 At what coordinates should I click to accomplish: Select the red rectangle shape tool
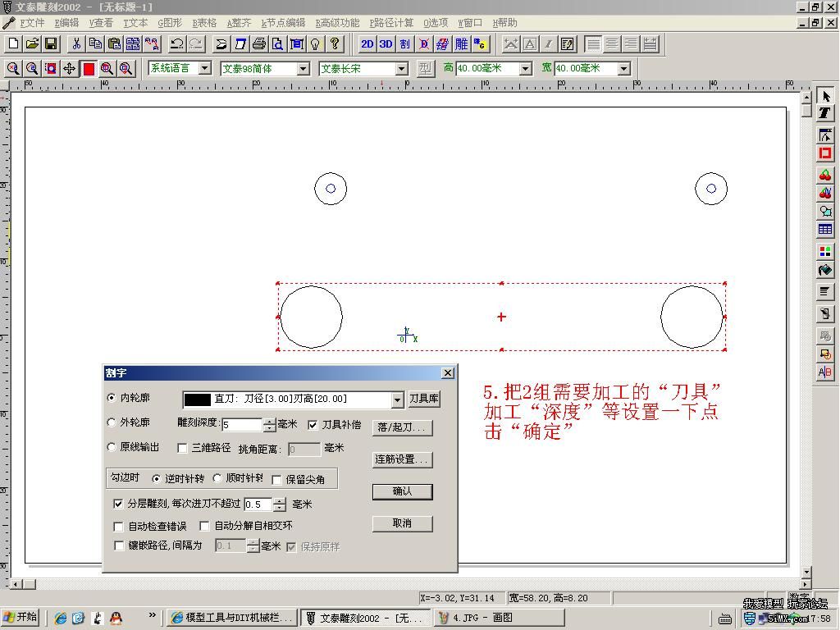tap(825, 153)
